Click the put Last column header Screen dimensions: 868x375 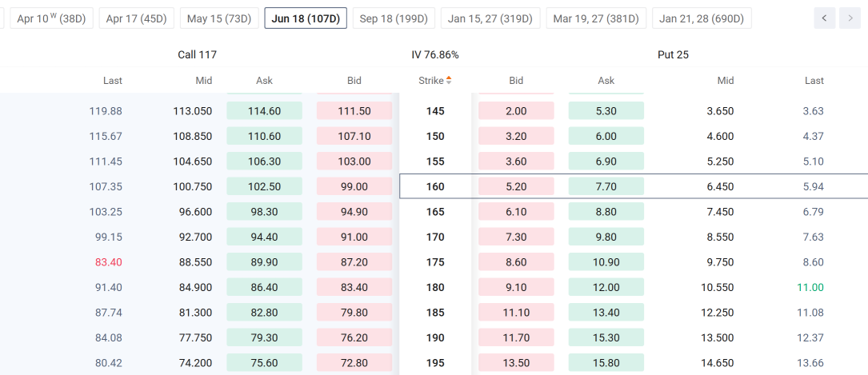pos(814,81)
